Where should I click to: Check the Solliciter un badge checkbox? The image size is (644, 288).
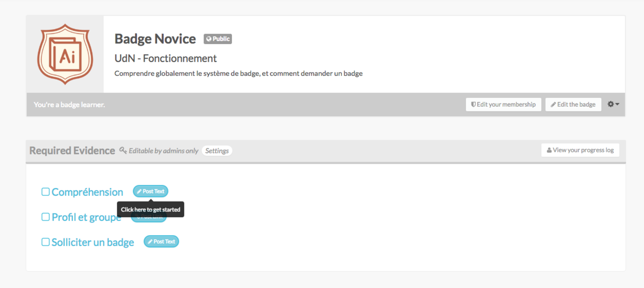(x=46, y=242)
